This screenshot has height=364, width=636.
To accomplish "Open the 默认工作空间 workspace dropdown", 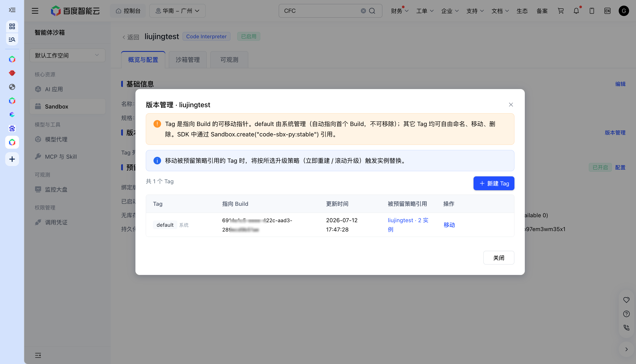I will (67, 55).
